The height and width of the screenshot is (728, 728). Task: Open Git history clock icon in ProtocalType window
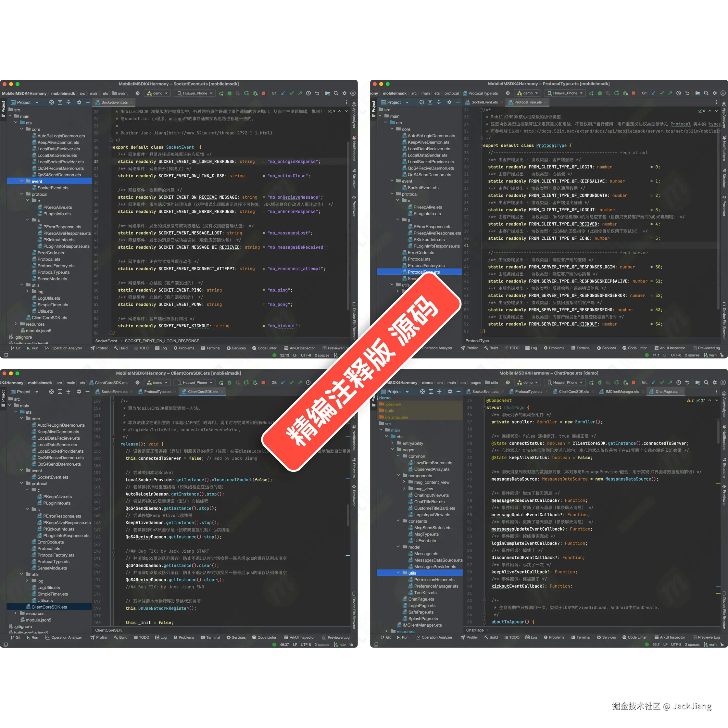(x=678, y=93)
